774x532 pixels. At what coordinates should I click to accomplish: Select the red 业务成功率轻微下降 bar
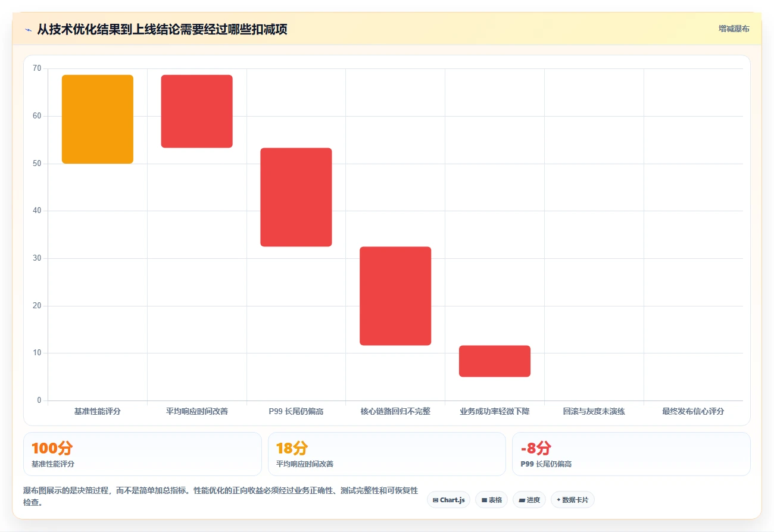pos(495,361)
